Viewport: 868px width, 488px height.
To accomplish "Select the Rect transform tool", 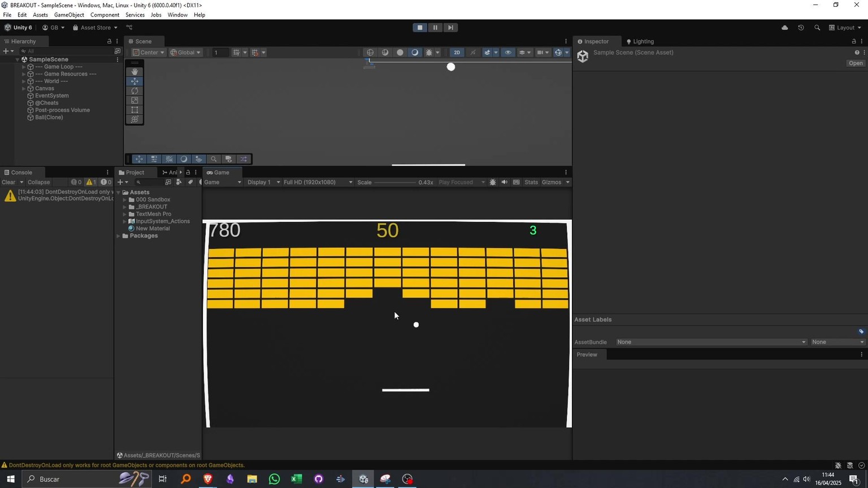I will [x=134, y=110].
